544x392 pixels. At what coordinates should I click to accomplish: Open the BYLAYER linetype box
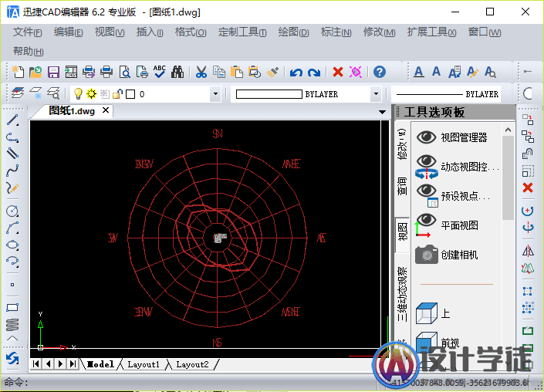coord(446,94)
